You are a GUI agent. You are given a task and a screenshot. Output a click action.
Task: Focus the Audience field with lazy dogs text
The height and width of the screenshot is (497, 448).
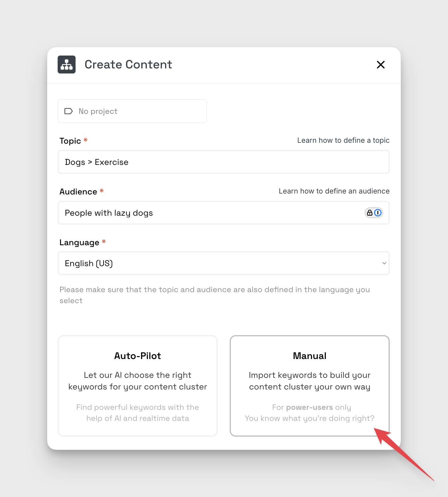(x=224, y=213)
